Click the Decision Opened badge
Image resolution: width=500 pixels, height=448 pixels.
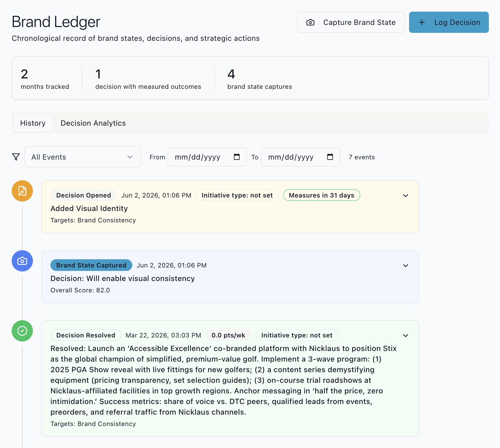84,195
